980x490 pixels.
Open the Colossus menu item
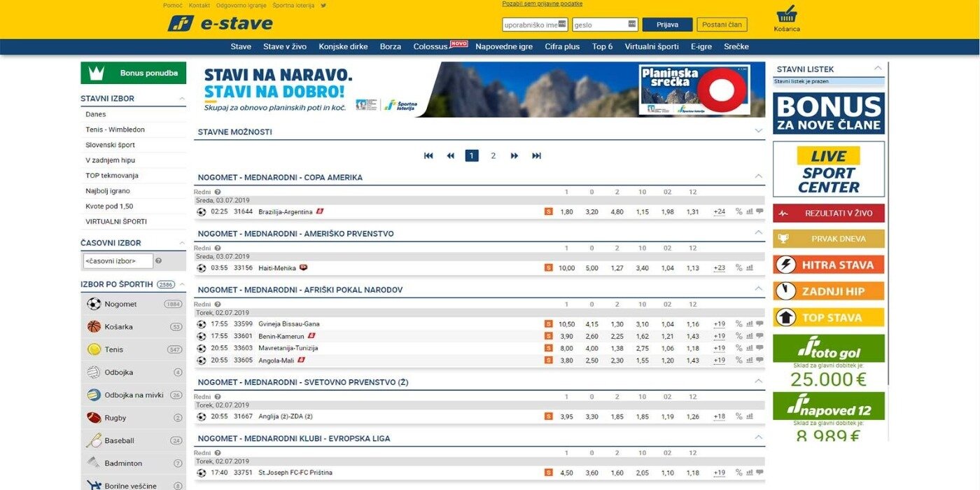pos(430,47)
